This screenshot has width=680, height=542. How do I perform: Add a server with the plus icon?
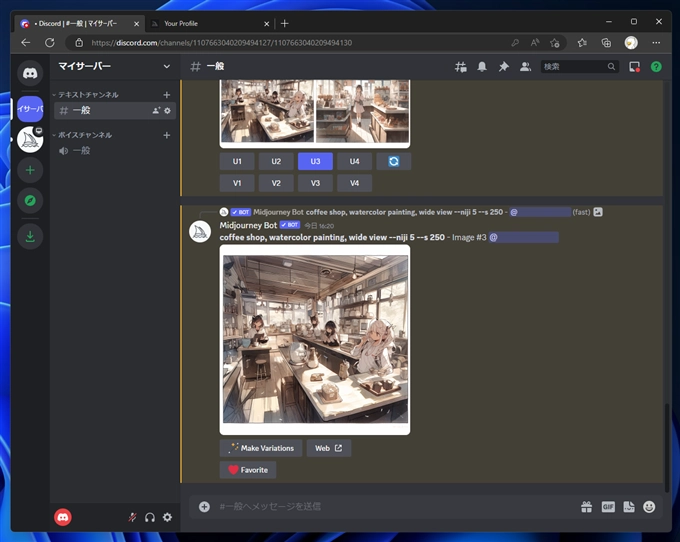click(x=30, y=170)
